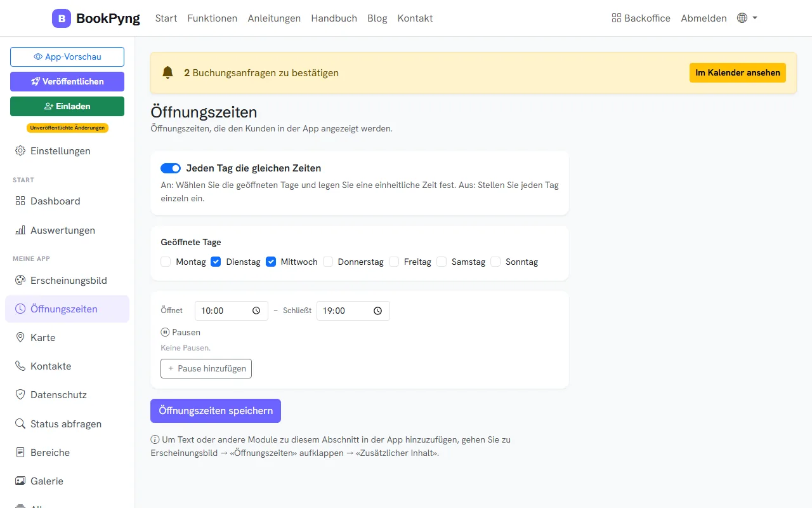Click the Kontakte phone icon
The image size is (812, 508).
coord(20,366)
